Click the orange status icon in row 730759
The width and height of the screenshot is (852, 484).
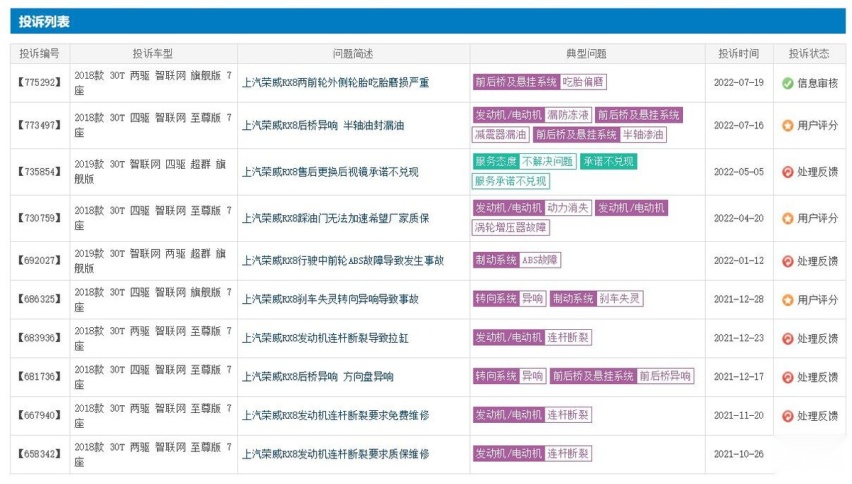tap(787, 218)
